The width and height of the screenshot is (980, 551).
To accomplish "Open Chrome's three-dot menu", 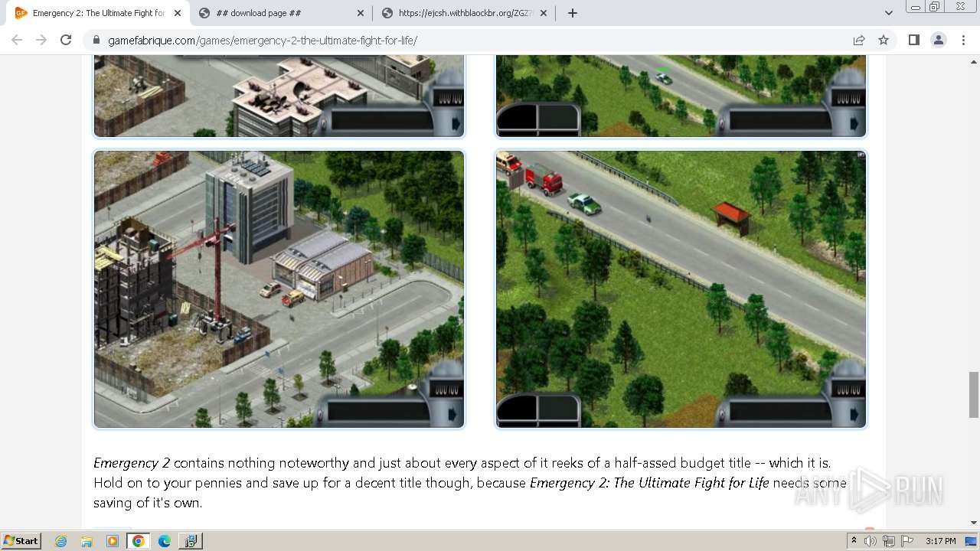I will [963, 40].
